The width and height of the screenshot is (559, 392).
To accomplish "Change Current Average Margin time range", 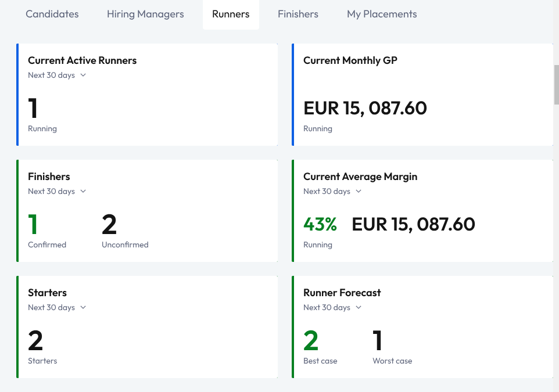I will coord(332,191).
